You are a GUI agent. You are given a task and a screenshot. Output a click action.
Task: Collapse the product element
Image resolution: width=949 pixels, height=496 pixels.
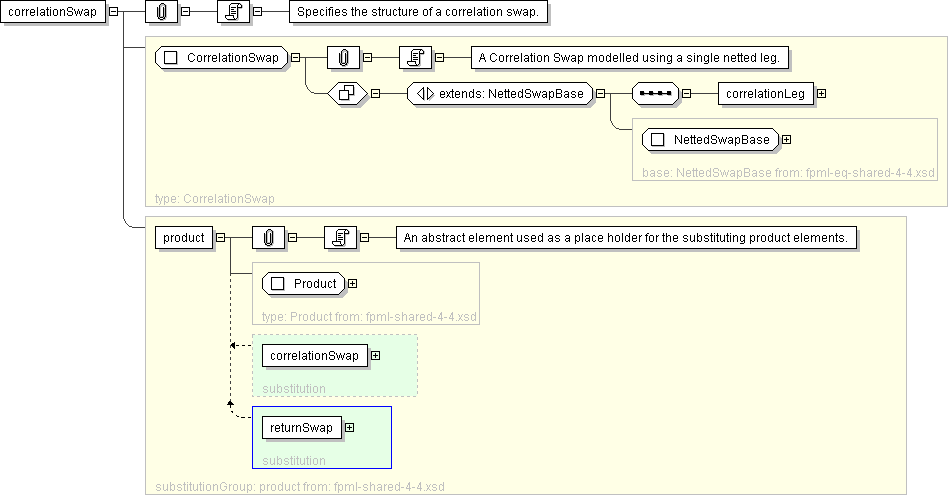[220, 238]
